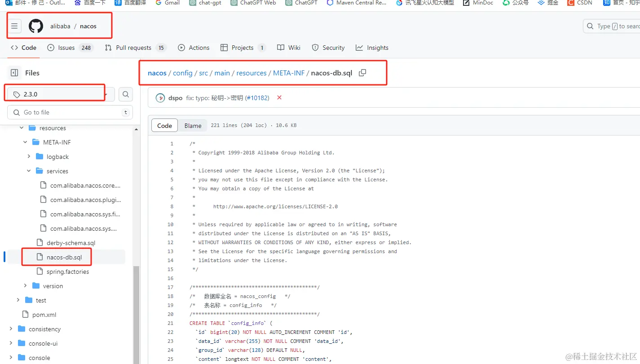Viewport: 640px width, 364px height.
Task: Focus the Go to file input
Action: coord(70,112)
